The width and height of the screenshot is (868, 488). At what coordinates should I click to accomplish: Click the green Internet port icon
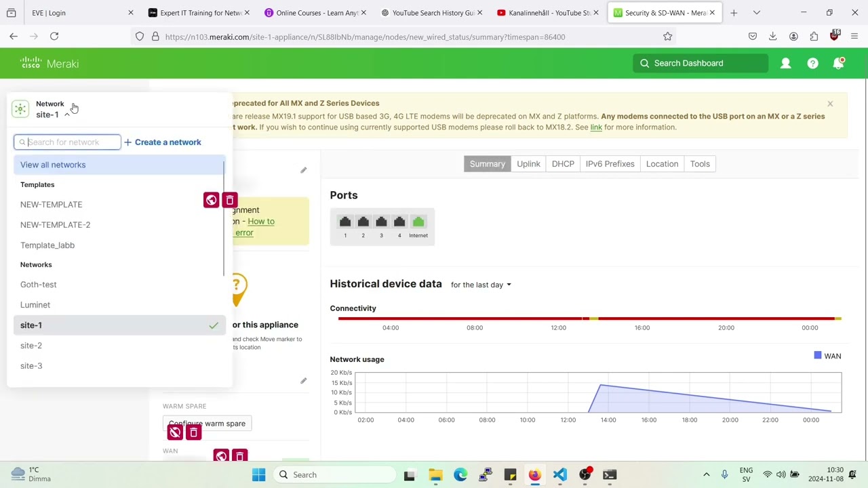(418, 222)
